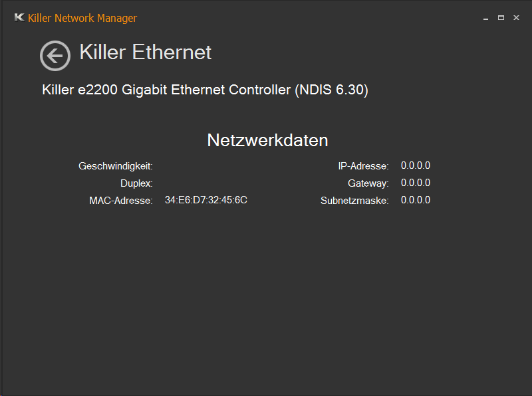
Task: Select the Geschwindigkeit label
Action: (116, 166)
